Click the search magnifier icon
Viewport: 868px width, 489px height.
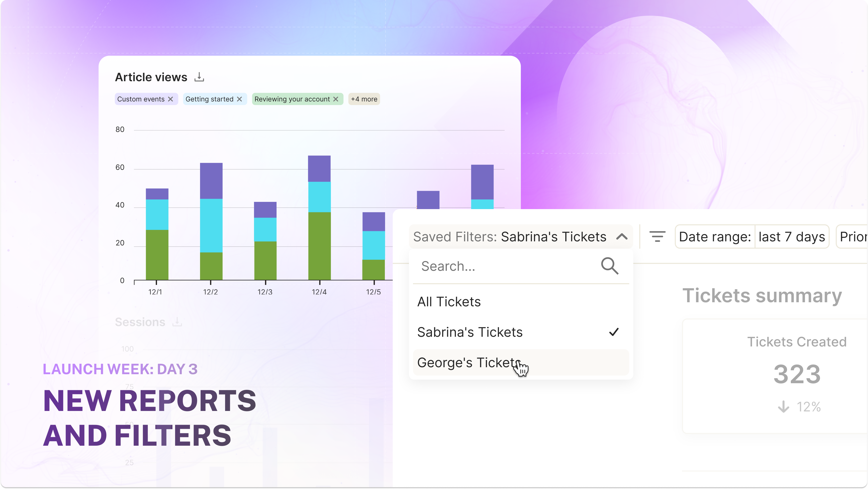[609, 266]
